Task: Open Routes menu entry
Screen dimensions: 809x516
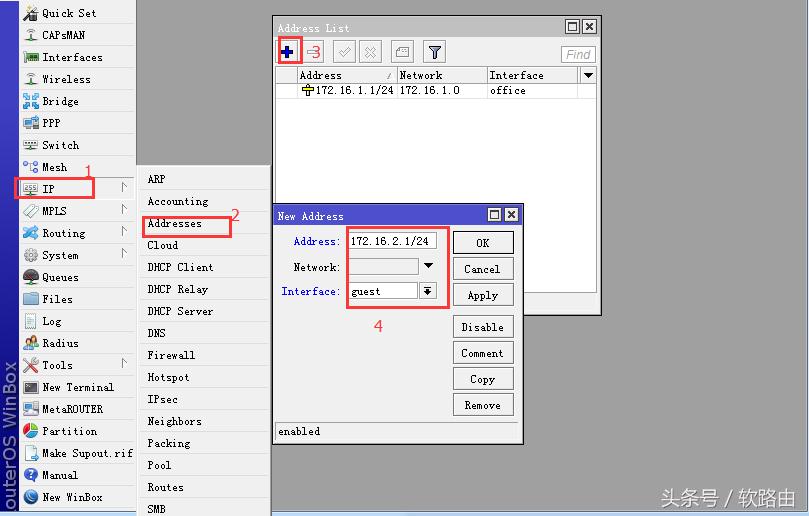Action: (x=165, y=487)
